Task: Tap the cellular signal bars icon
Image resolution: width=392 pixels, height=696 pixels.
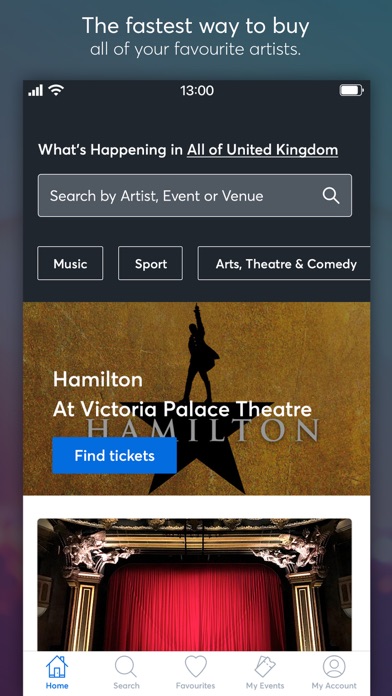Action: pos(36,91)
